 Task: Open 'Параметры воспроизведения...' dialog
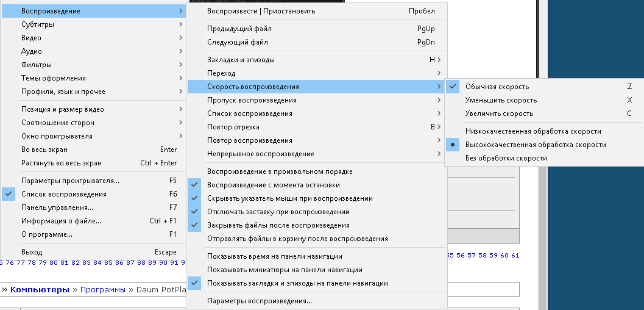tap(316, 301)
